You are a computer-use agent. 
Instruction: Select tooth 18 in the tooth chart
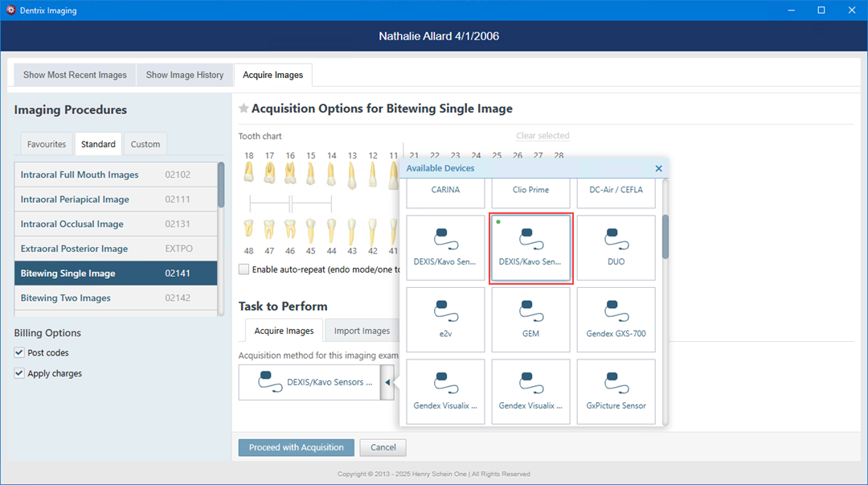[248, 173]
